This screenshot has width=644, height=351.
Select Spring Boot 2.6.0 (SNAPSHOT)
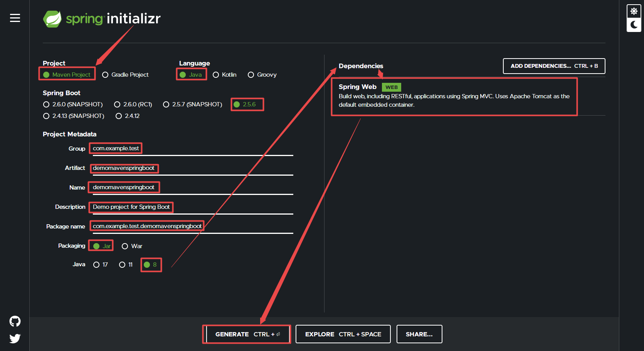point(73,104)
